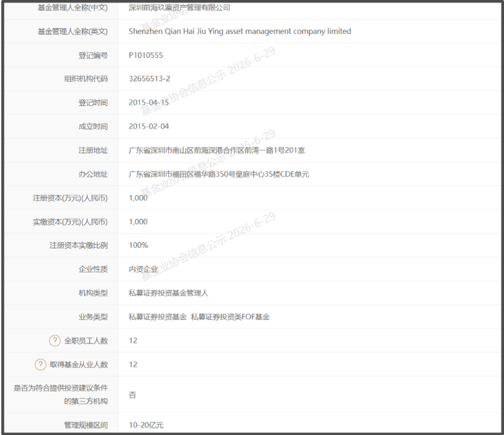Select establishment date 2015-02-04

(x=149, y=127)
